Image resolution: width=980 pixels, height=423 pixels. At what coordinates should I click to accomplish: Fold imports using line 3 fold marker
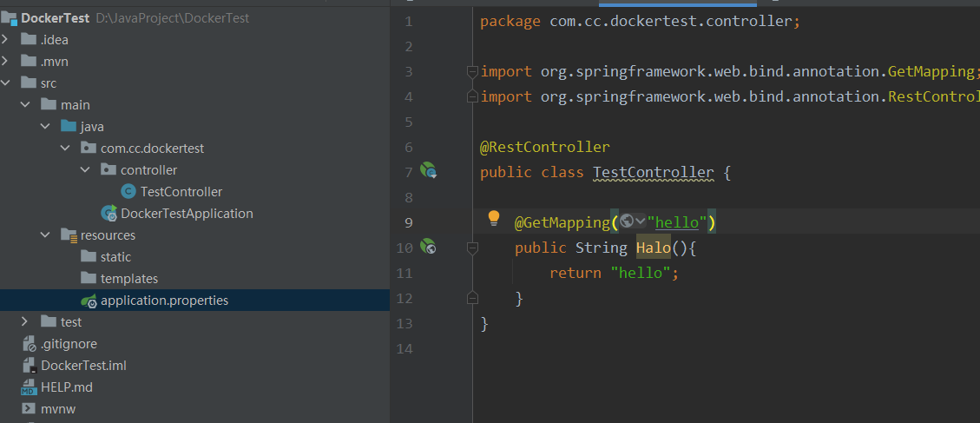tap(472, 71)
